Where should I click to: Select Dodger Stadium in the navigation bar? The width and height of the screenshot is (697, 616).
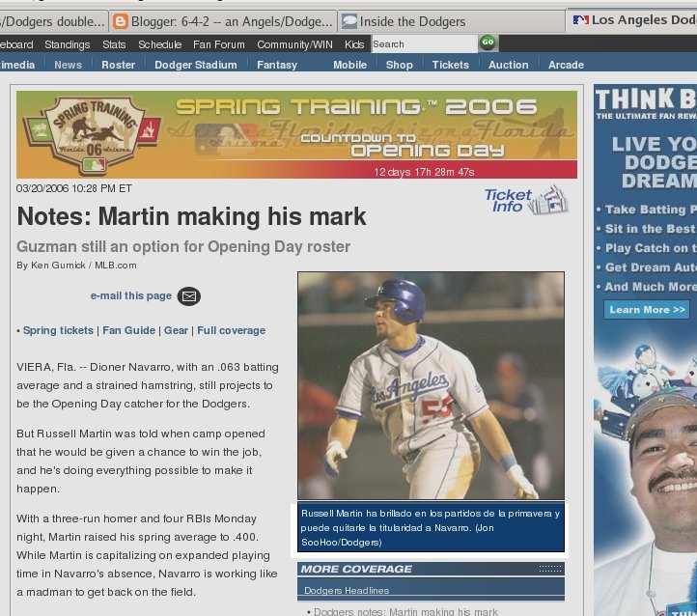tap(195, 65)
